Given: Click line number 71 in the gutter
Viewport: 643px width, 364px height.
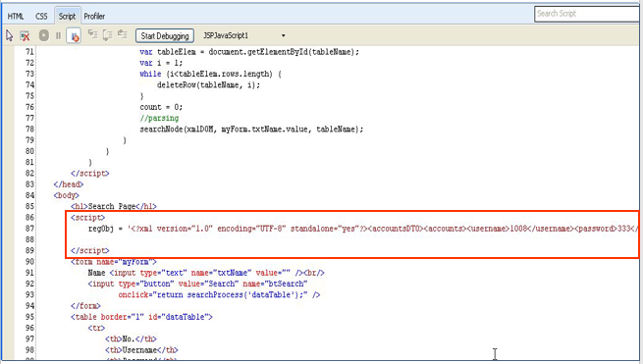Looking at the screenshot, I should (29, 52).
